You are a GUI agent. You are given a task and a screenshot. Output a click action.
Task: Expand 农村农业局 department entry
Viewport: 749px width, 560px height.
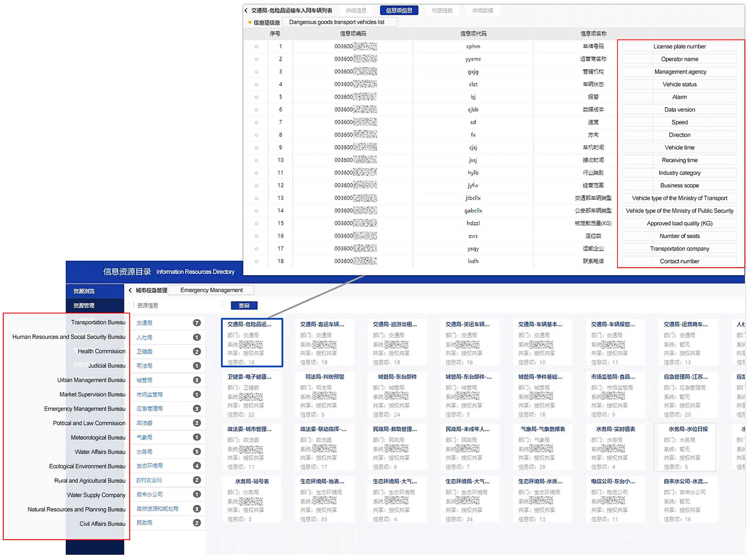149,480
